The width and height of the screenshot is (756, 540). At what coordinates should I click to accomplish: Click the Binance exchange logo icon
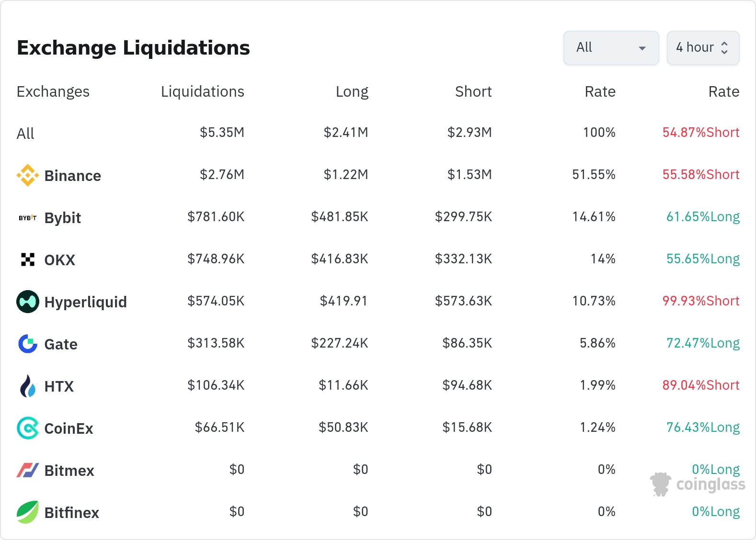28,175
